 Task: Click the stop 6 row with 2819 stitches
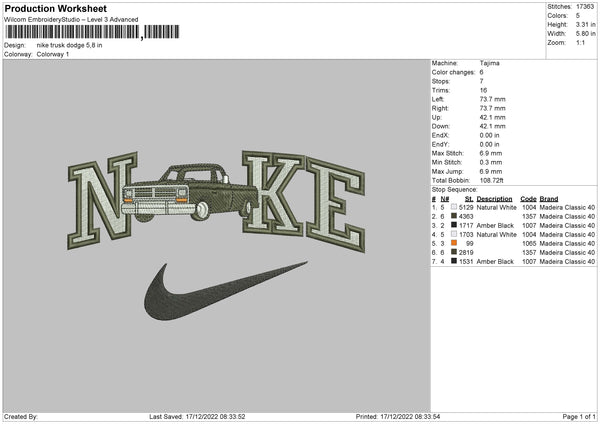click(x=514, y=252)
